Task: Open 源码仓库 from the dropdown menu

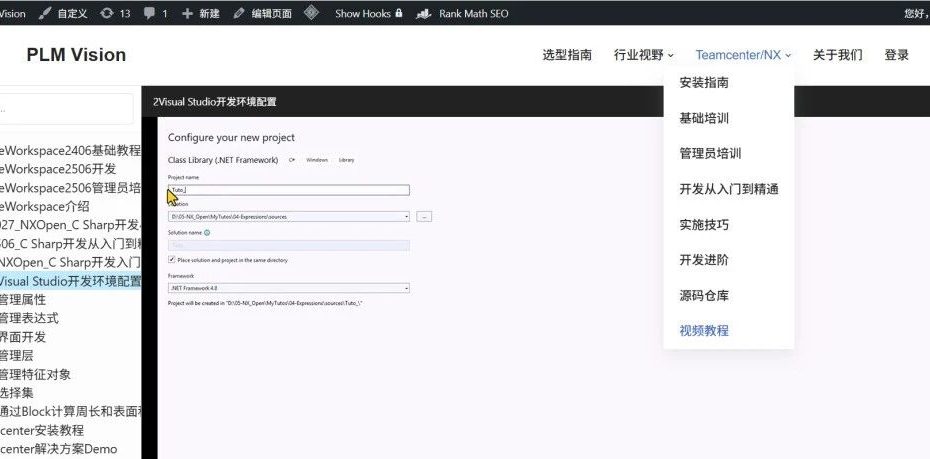Action: (704, 295)
